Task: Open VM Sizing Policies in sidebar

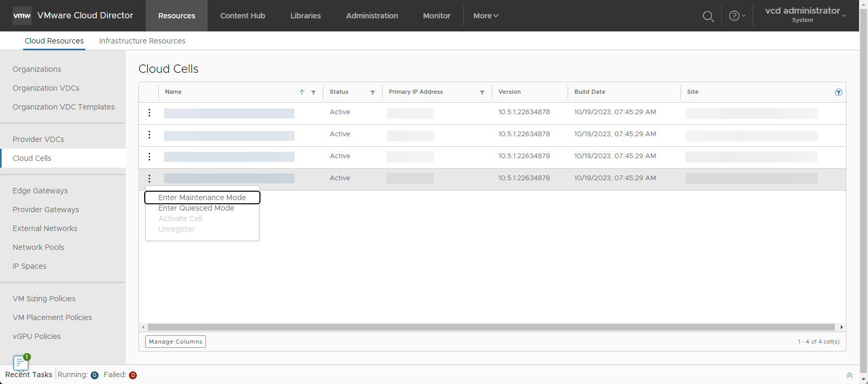Action: click(x=44, y=299)
